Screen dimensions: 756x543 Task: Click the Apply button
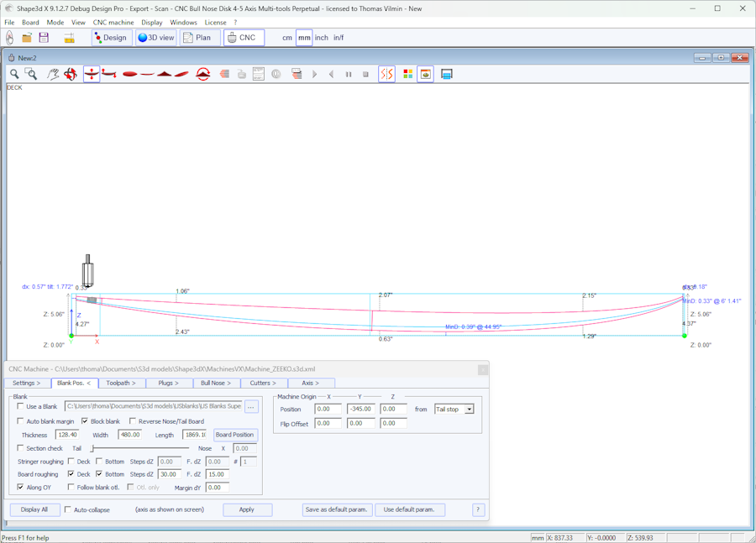(247, 509)
